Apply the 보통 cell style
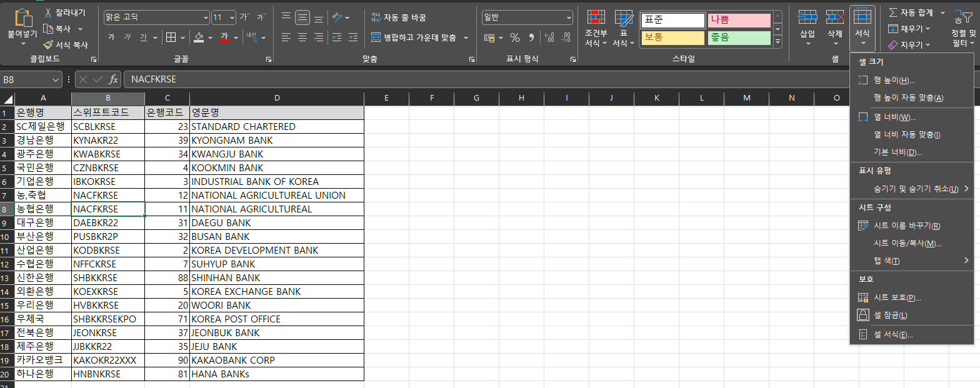 pos(672,37)
